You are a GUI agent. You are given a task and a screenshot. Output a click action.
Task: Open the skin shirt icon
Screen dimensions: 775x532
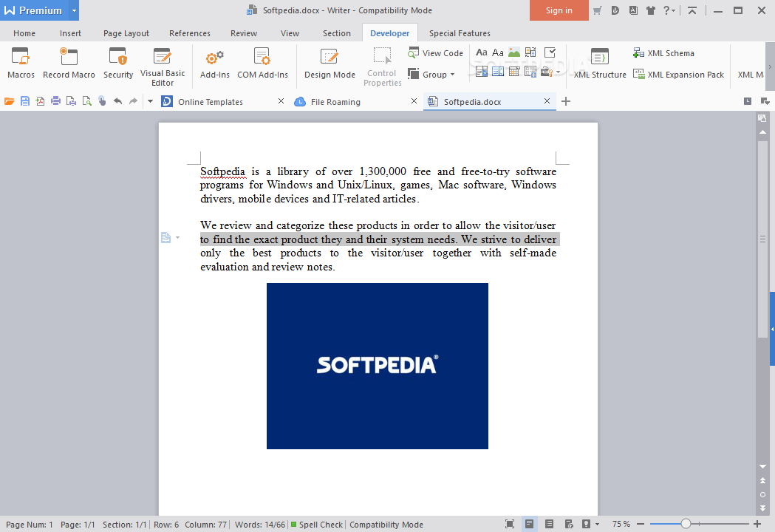tap(650, 10)
